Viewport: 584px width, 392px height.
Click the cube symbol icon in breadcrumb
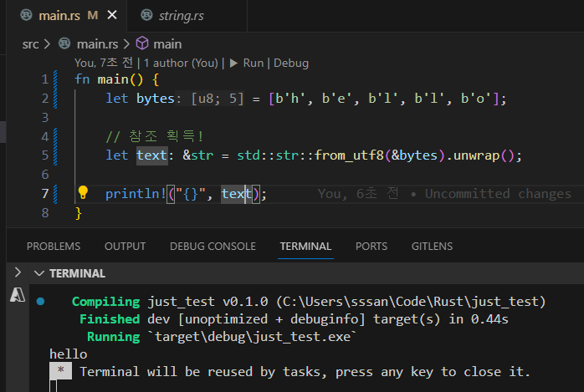coord(142,43)
